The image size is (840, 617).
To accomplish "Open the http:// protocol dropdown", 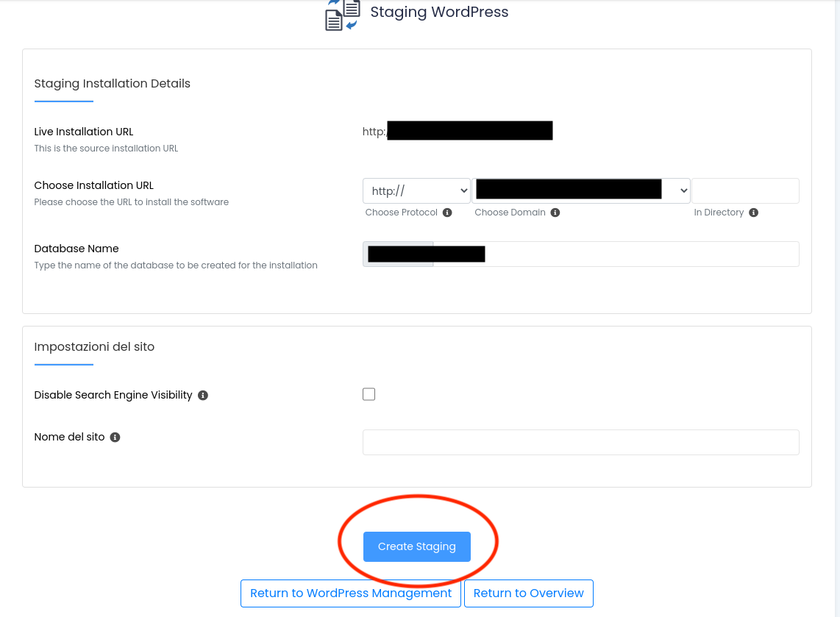I will tap(416, 191).
